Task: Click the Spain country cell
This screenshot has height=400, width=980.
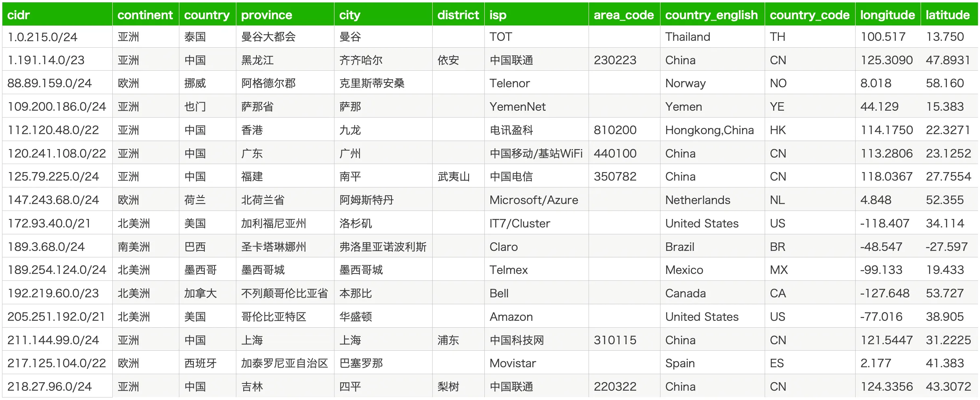Action: tap(713, 363)
